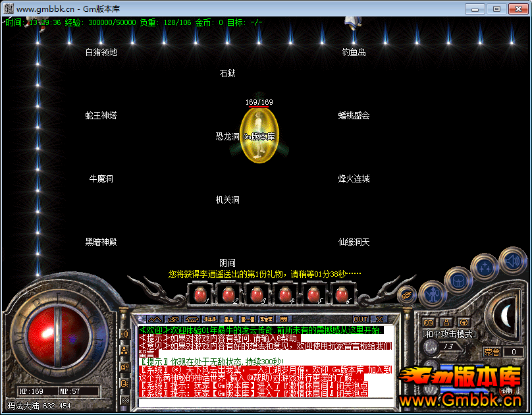Select the 恐龙洞 teleport destination
The image size is (532, 415).
tap(227, 136)
